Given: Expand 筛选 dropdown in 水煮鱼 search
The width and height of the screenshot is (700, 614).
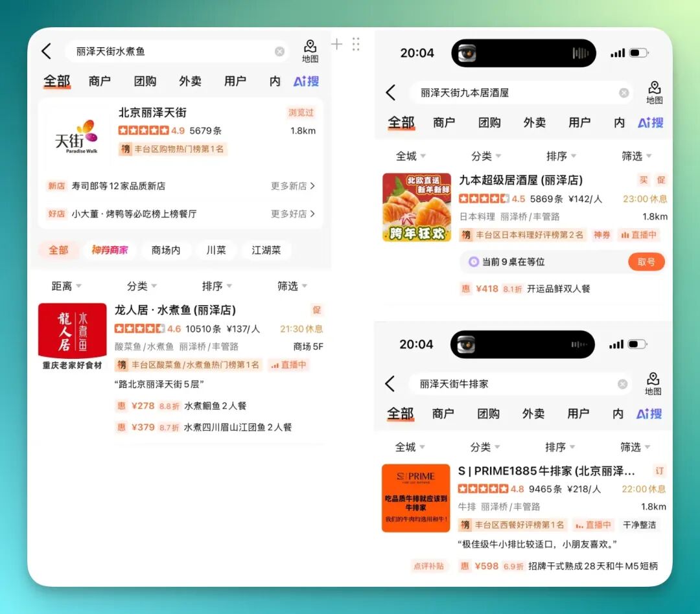Looking at the screenshot, I should point(292,286).
